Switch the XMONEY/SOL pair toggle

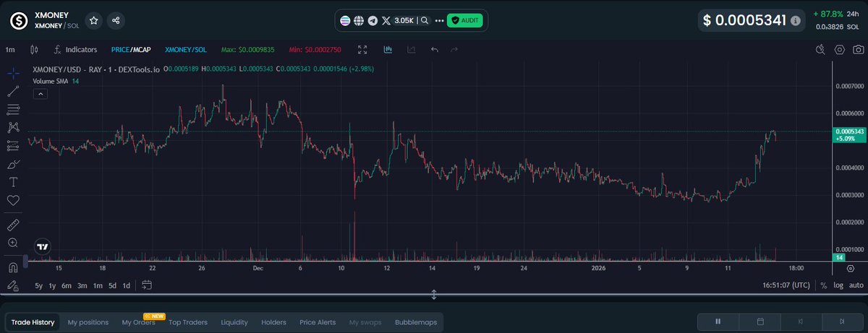pos(186,50)
